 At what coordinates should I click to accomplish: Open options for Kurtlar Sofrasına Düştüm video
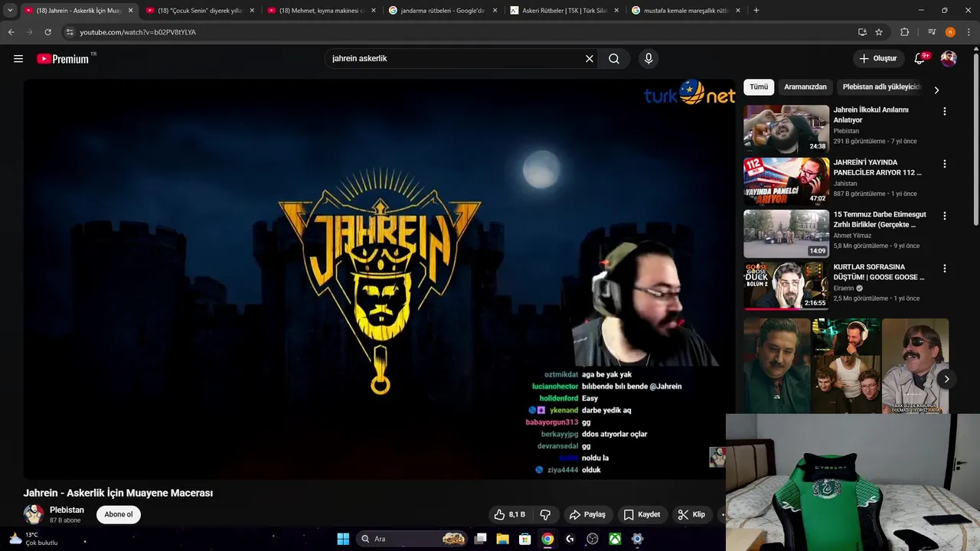(945, 269)
